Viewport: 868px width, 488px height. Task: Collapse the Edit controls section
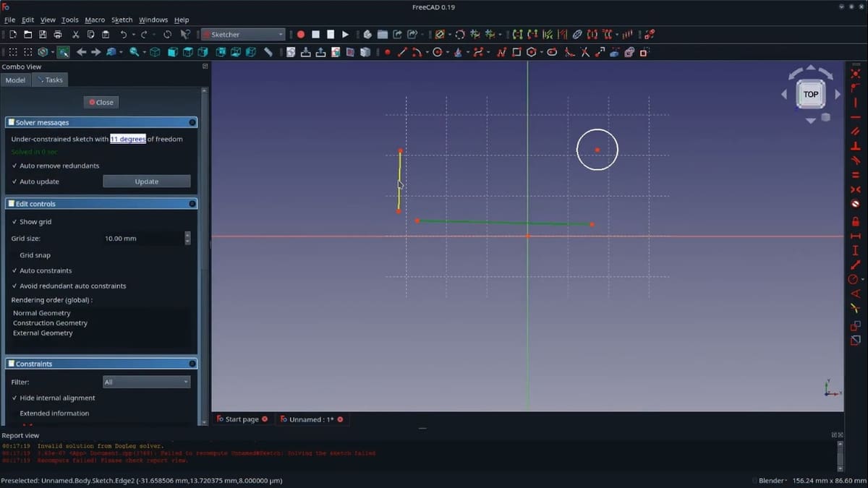(x=192, y=204)
